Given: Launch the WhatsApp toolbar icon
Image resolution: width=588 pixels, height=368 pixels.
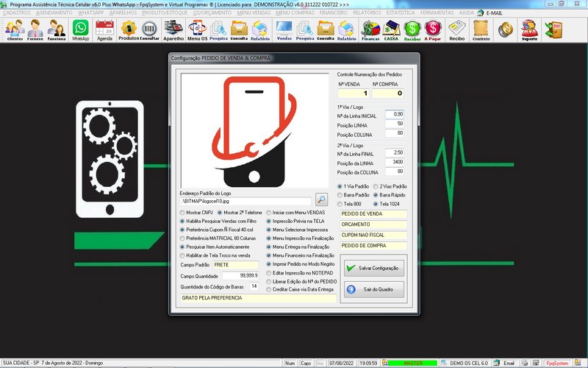Looking at the screenshot, I should coord(81,30).
